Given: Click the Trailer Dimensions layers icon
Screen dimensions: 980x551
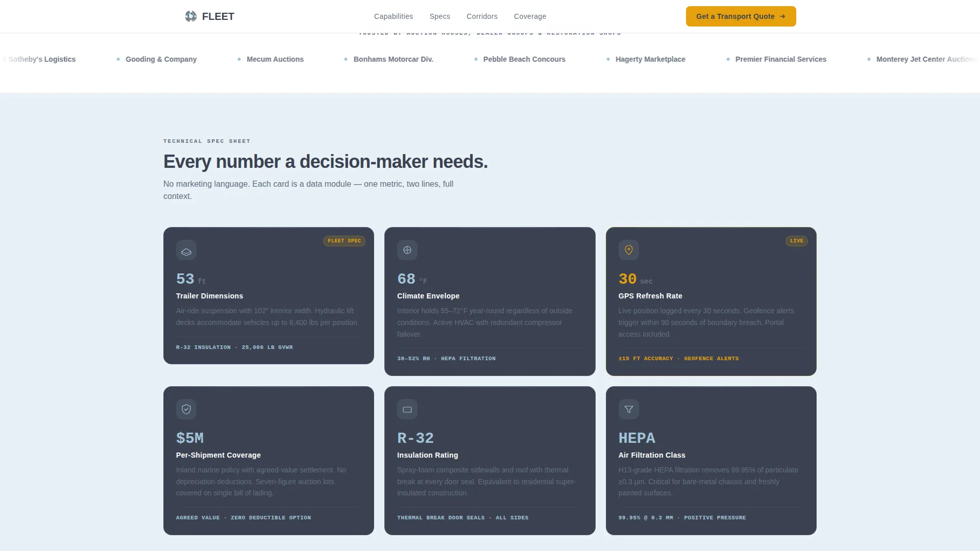Looking at the screenshot, I should coord(186,251).
